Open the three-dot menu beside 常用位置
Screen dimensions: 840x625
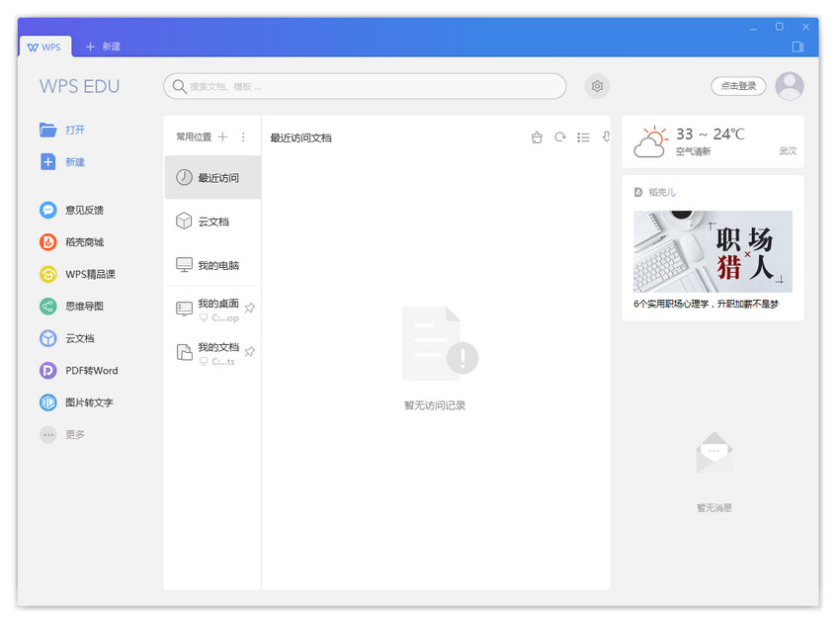(x=243, y=137)
